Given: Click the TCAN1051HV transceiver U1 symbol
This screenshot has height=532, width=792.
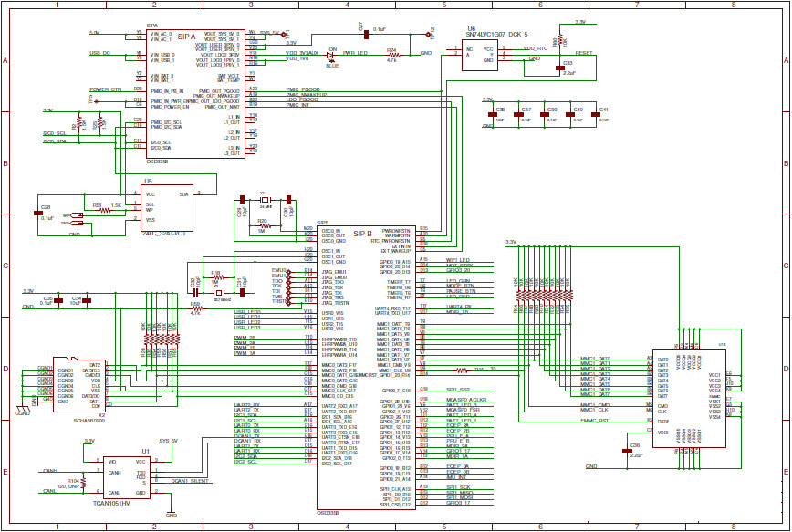Looking at the screenshot, I should click(125, 475).
